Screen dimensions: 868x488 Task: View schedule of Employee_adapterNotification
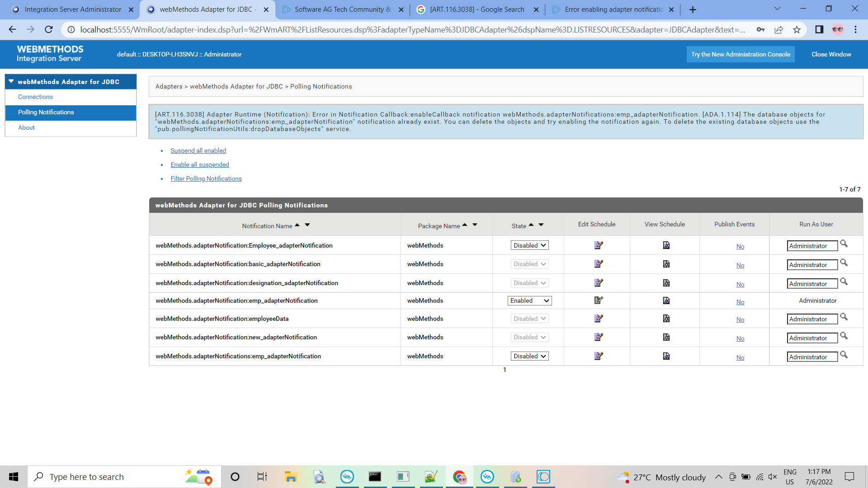point(666,245)
